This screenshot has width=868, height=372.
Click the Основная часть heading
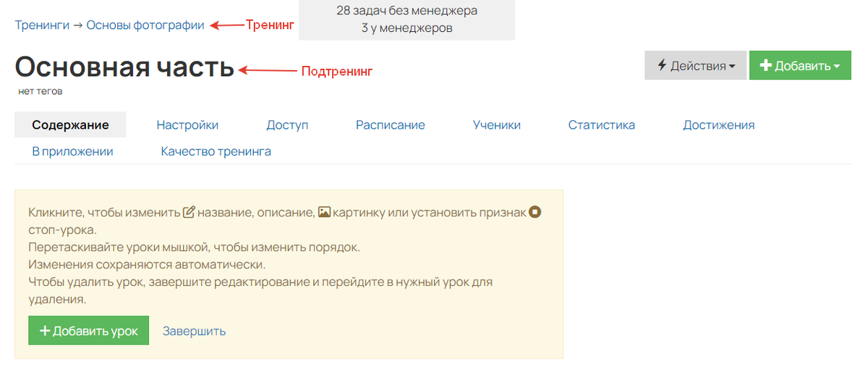pos(124,67)
